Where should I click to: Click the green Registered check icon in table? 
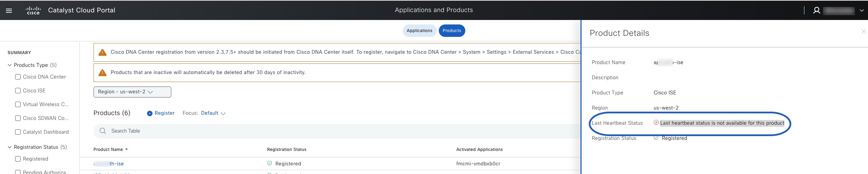(270, 163)
